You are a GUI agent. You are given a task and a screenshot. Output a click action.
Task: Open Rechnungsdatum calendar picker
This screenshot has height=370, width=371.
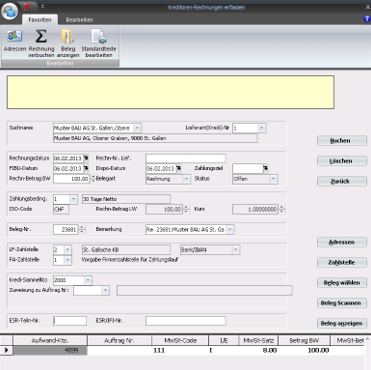(x=86, y=158)
